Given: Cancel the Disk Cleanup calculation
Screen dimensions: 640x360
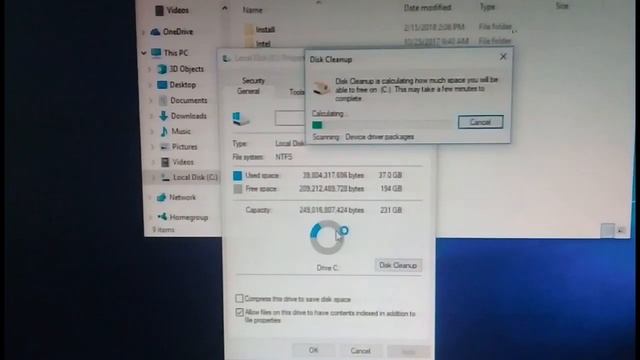Looking at the screenshot, I should (480, 122).
